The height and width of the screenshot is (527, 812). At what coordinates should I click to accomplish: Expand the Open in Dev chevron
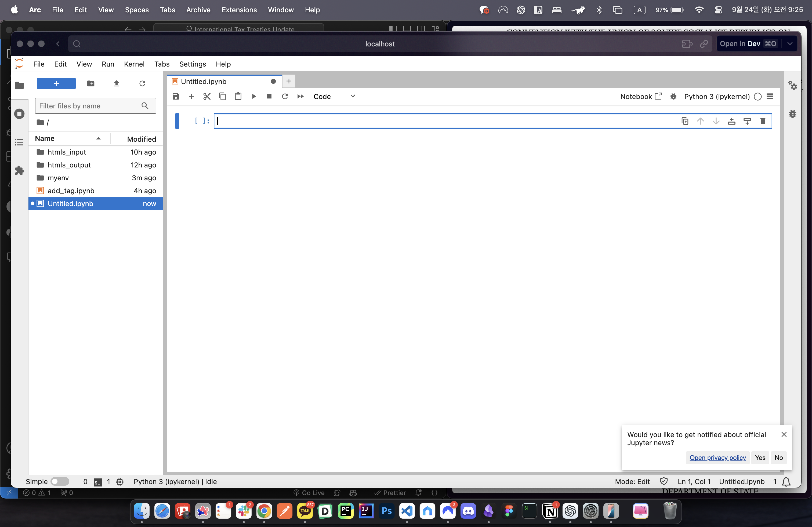click(x=790, y=44)
